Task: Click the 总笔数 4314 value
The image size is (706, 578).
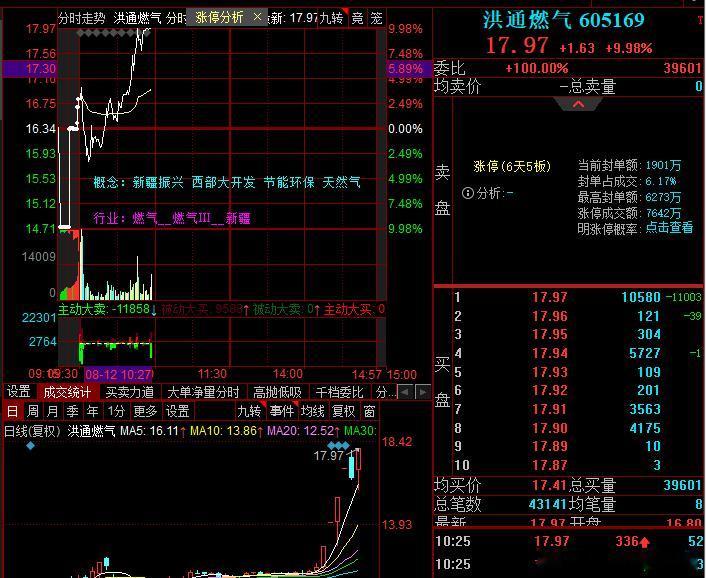Action: pos(547,504)
